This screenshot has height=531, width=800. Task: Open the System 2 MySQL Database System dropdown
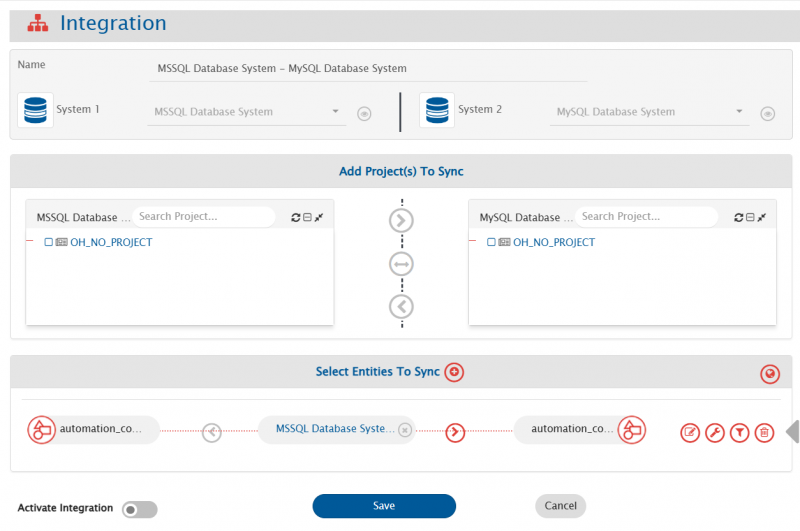point(650,112)
